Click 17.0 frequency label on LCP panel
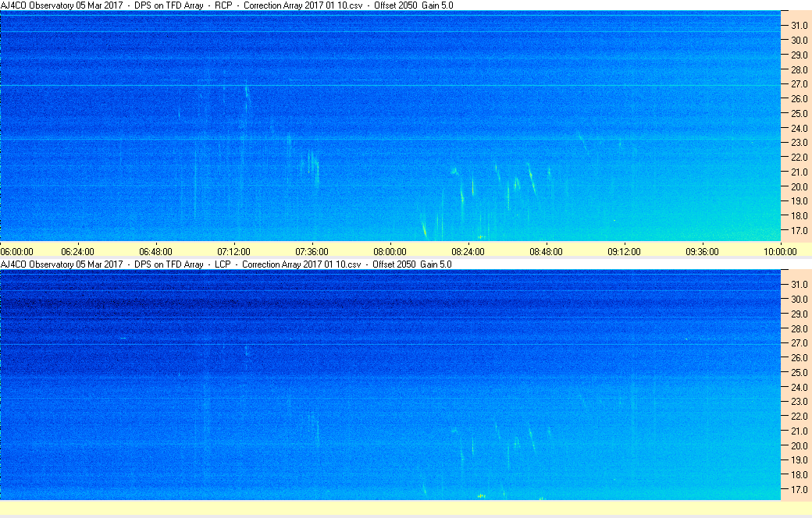 pyautogui.click(x=799, y=490)
